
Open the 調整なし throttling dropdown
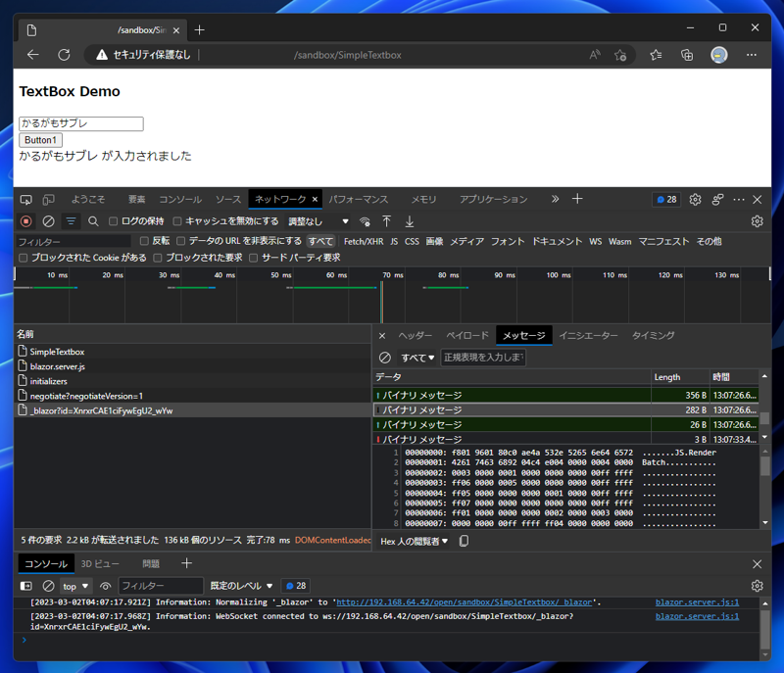(318, 221)
